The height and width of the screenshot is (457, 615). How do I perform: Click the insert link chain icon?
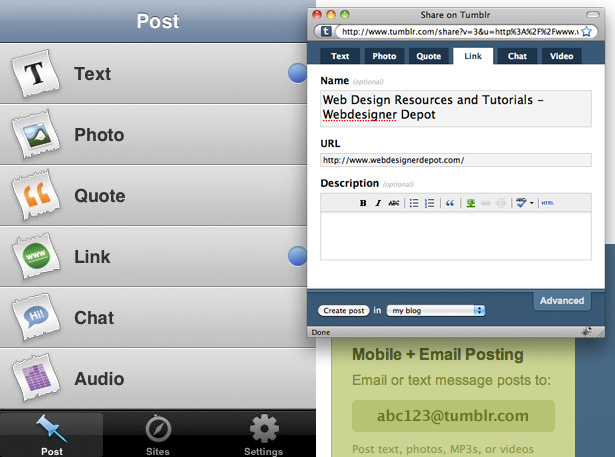[x=486, y=203]
